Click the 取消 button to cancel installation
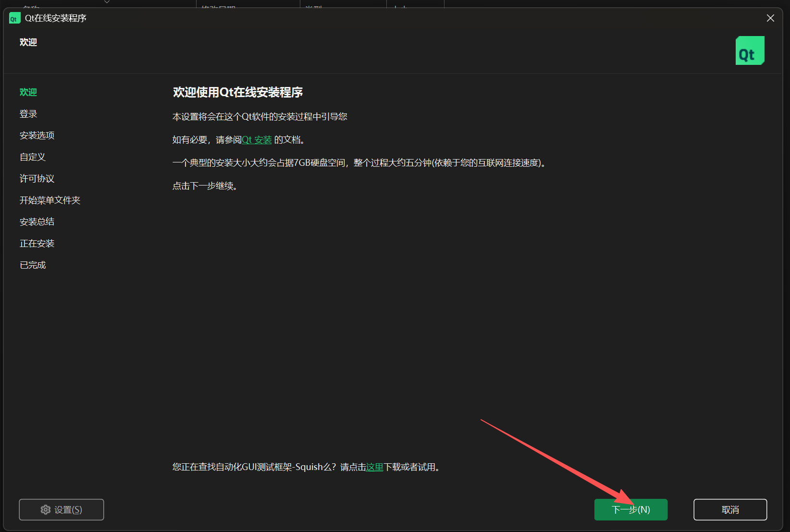This screenshot has width=790, height=532. click(x=730, y=509)
